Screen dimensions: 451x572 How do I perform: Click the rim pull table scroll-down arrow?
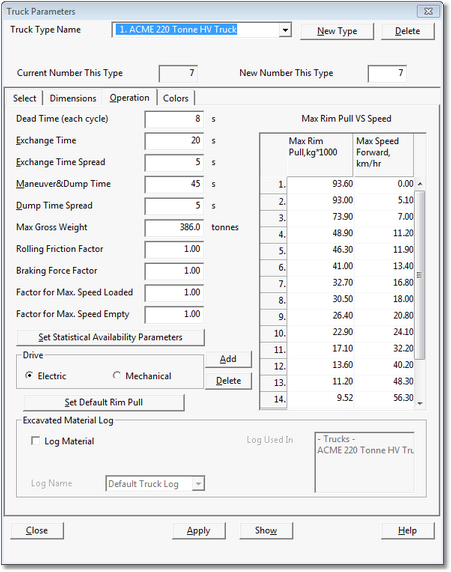click(x=420, y=403)
